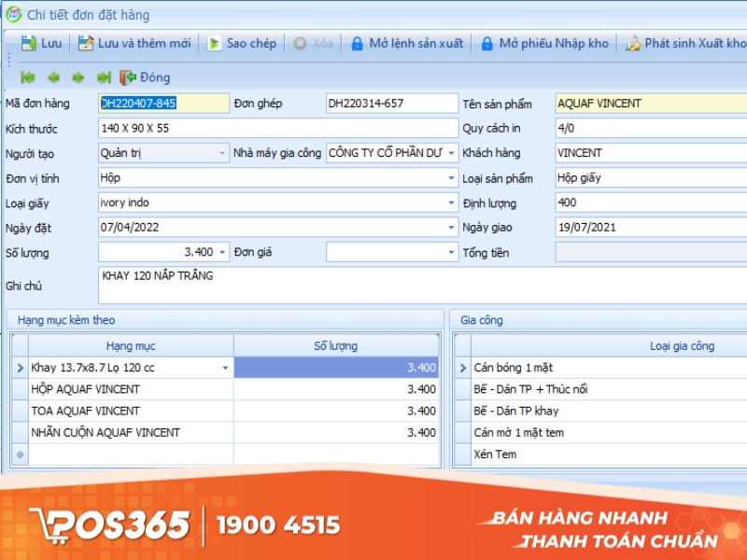
Task: Open Phát sinh Xuất kho via its icon
Action: (x=632, y=43)
